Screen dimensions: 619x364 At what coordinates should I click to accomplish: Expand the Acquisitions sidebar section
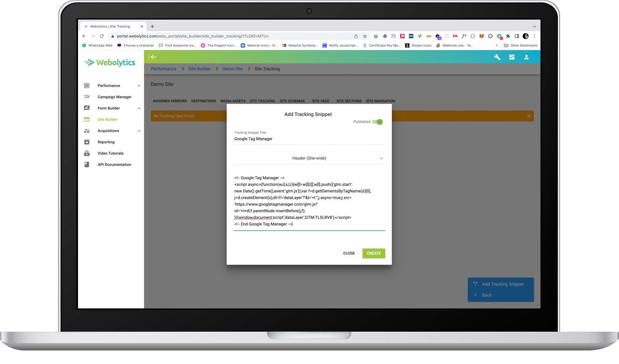tap(139, 131)
